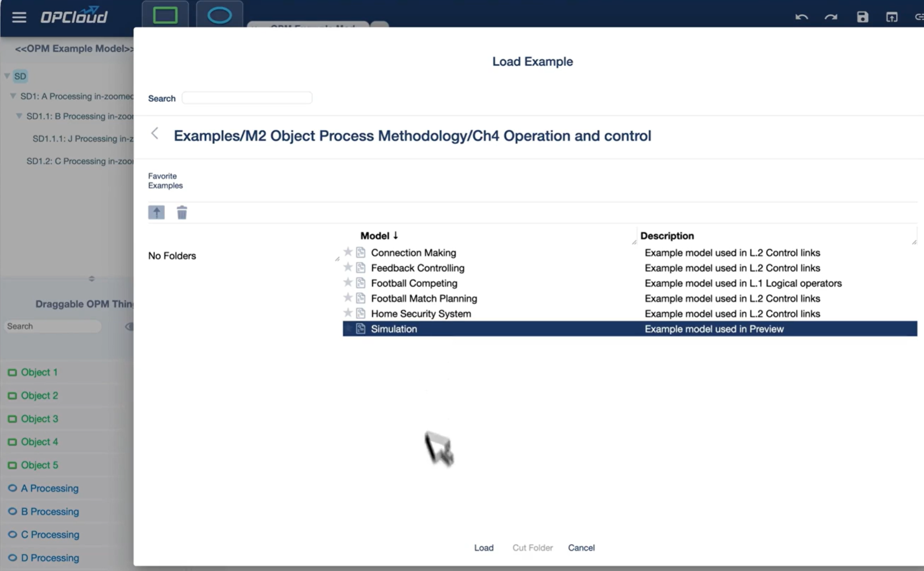Mark Home Security System as favorite
This screenshot has height=571, width=924.
point(348,313)
